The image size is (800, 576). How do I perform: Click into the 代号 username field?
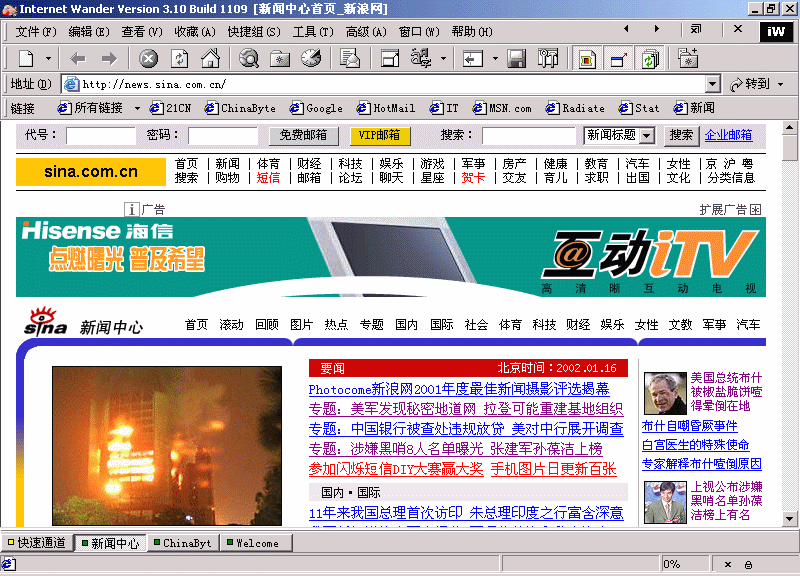(x=100, y=135)
